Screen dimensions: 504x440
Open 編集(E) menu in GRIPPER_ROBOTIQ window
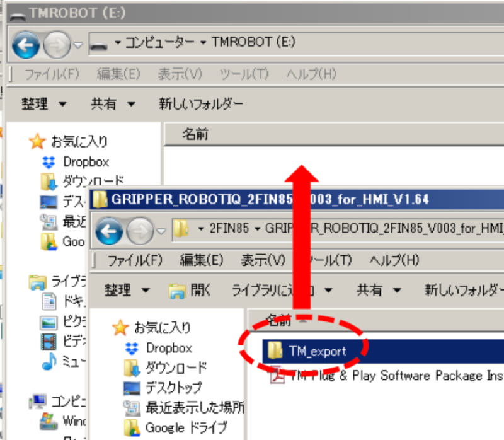pyautogui.click(x=202, y=260)
